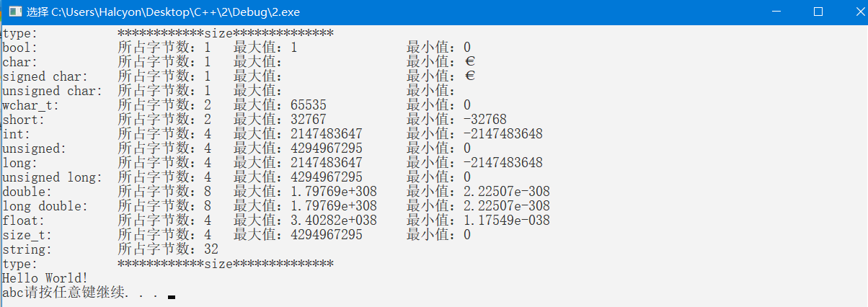Click 2147483647 in the long row
868x307 pixels.
[327, 163]
